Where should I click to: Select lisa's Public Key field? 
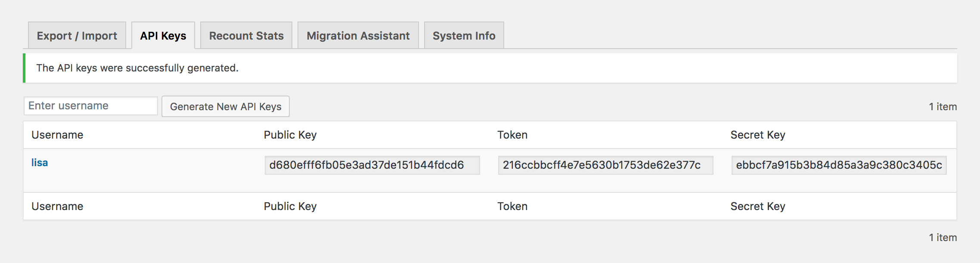click(x=372, y=165)
